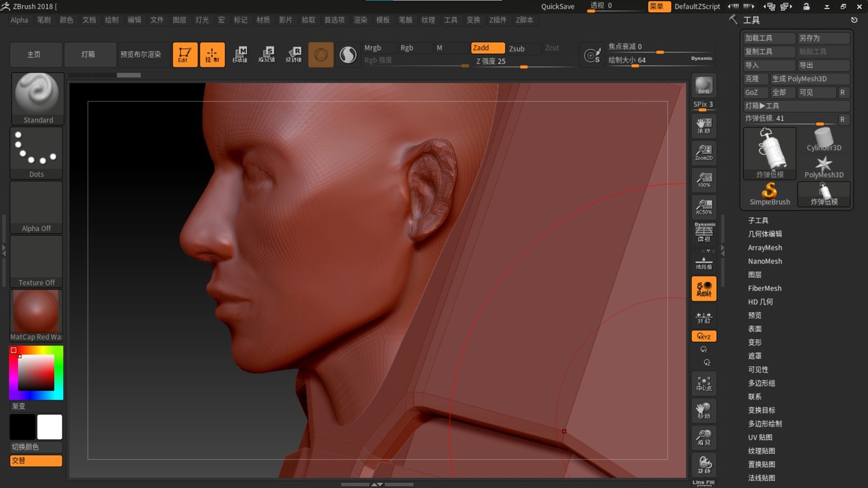This screenshot has height=488, width=868.
Task: Adjust the 绘制大小 draw size slider
Action: click(660, 60)
